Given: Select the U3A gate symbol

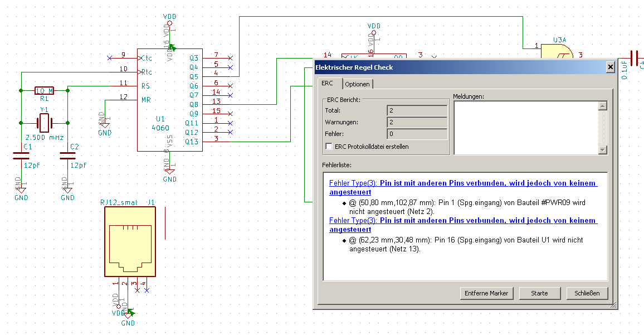Looking at the screenshot, I should pos(557,51).
